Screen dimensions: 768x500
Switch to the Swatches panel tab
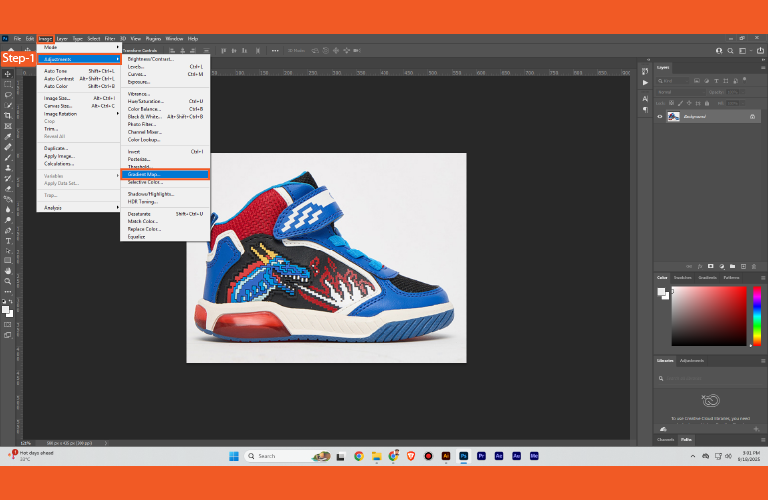(683, 277)
